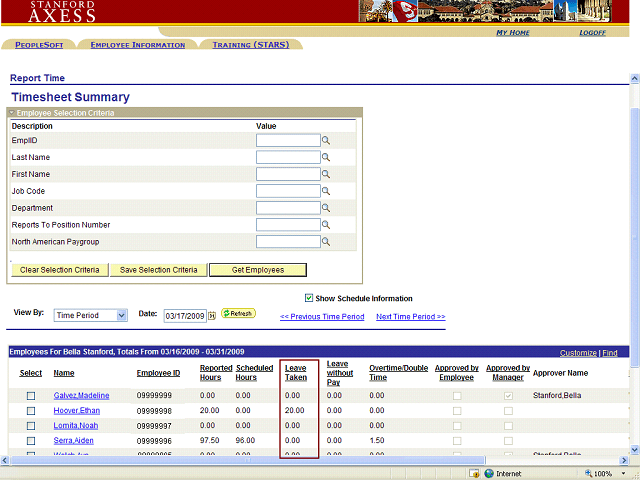Screen dimensions: 640x480
Task: Open the calendar picker beside the Date field
Action: tap(212, 316)
